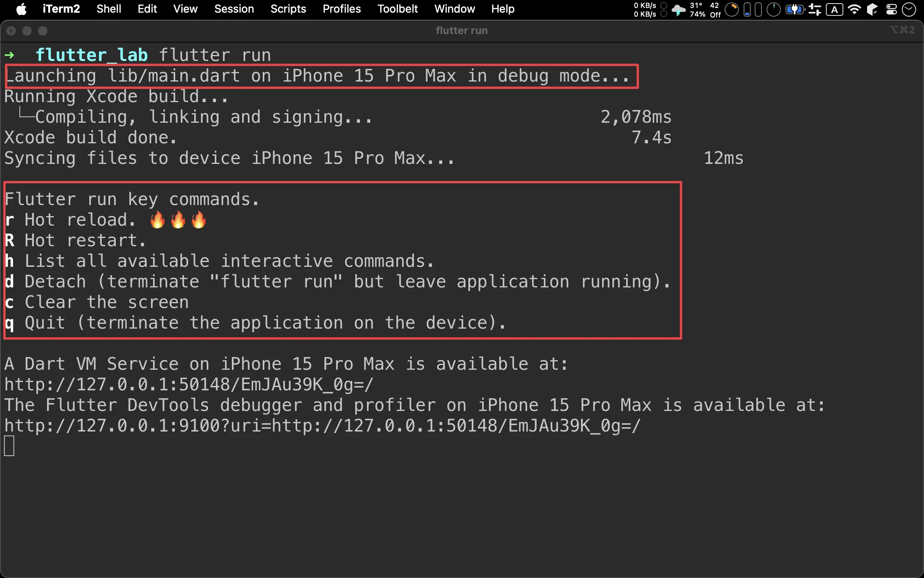Click the ⌥⌘2 shortcut label in title bar
The width and height of the screenshot is (924, 578).
[x=902, y=30]
